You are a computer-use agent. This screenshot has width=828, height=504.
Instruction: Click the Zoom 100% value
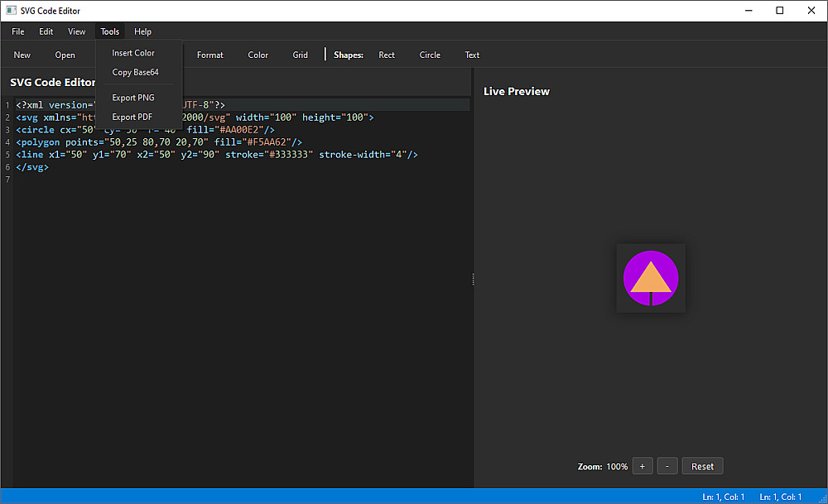[617, 467]
